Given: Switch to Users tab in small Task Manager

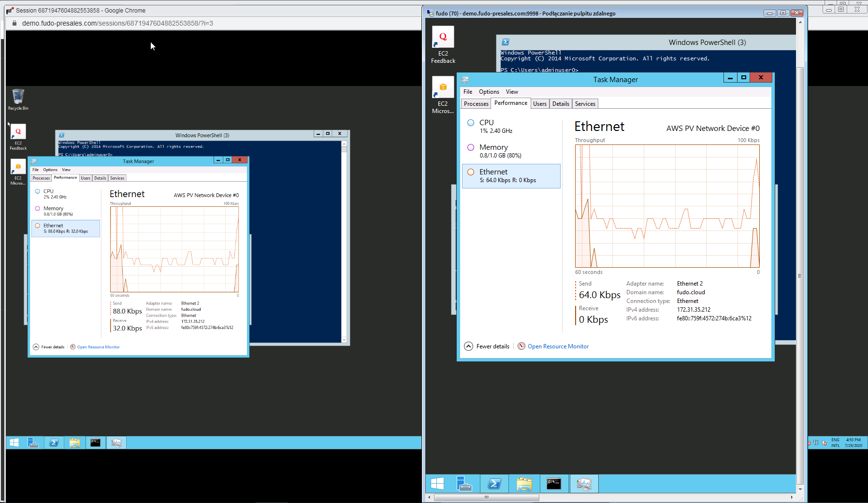Looking at the screenshot, I should tap(86, 178).
